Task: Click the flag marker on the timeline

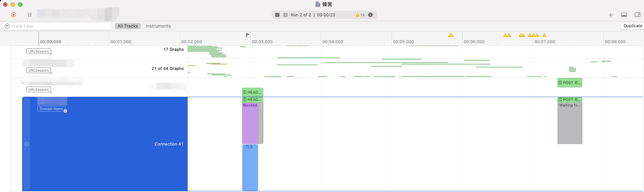Action: tap(247, 35)
